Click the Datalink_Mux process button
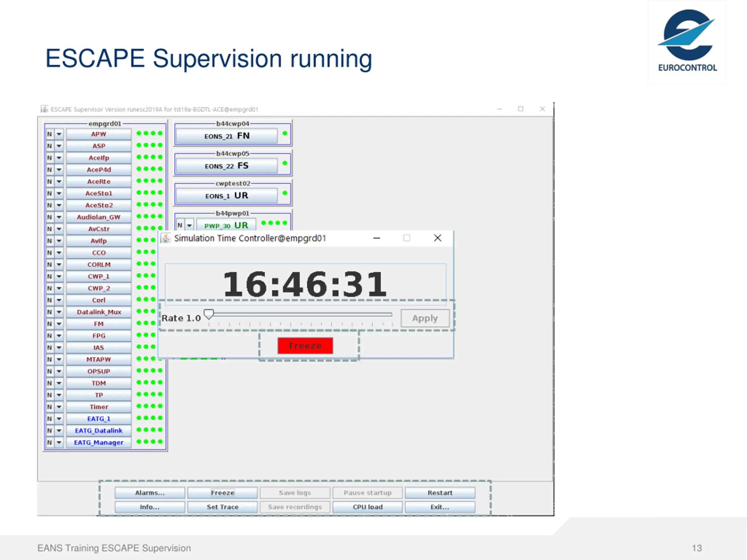This screenshot has width=747, height=560. tap(99, 312)
